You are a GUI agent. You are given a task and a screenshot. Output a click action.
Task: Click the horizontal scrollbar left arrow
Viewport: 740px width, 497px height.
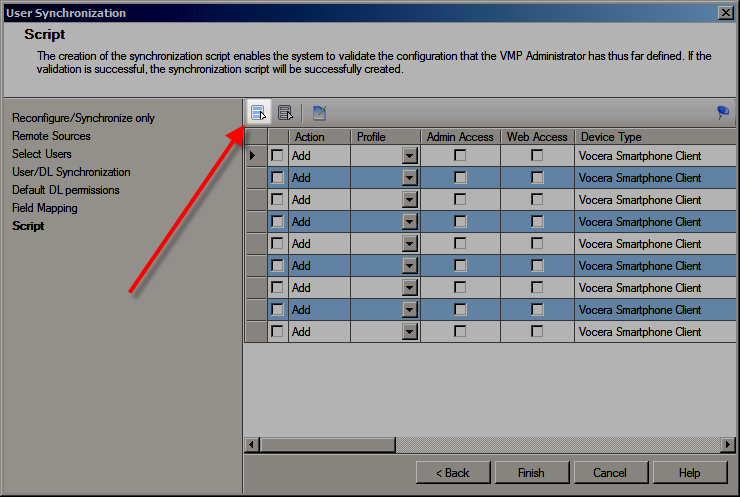coord(252,444)
